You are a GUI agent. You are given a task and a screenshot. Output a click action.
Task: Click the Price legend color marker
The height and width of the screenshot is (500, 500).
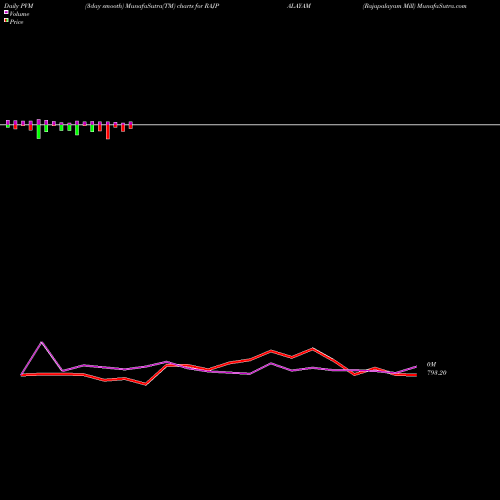(x=6, y=20)
